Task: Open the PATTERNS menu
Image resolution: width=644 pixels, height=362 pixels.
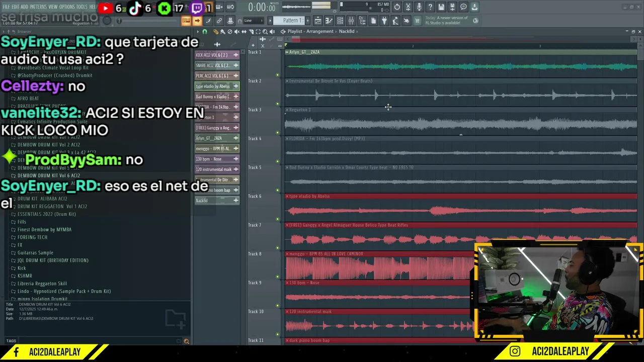Action: 38,7
